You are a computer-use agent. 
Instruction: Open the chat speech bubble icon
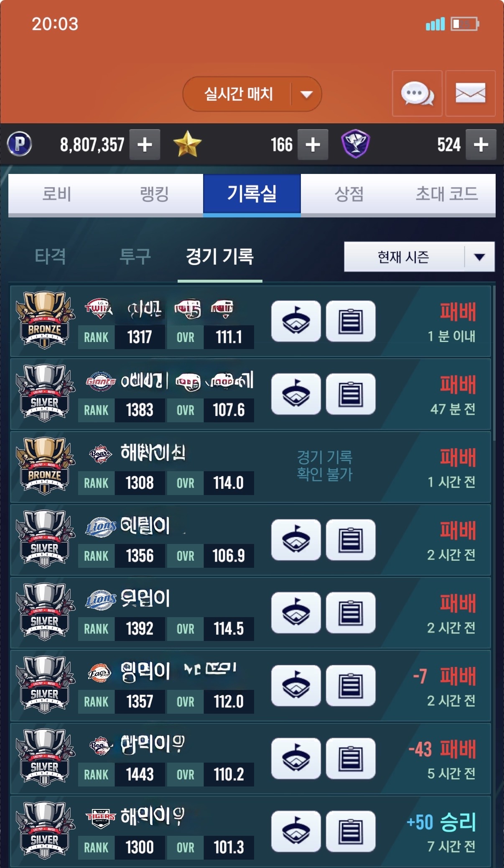(x=417, y=93)
